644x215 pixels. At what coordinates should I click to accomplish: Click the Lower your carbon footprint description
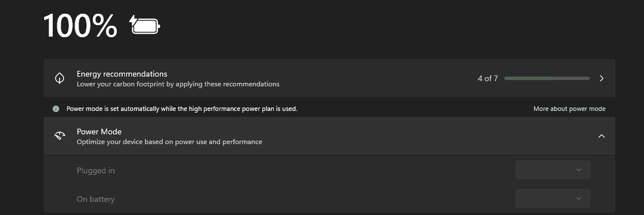tap(178, 85)
